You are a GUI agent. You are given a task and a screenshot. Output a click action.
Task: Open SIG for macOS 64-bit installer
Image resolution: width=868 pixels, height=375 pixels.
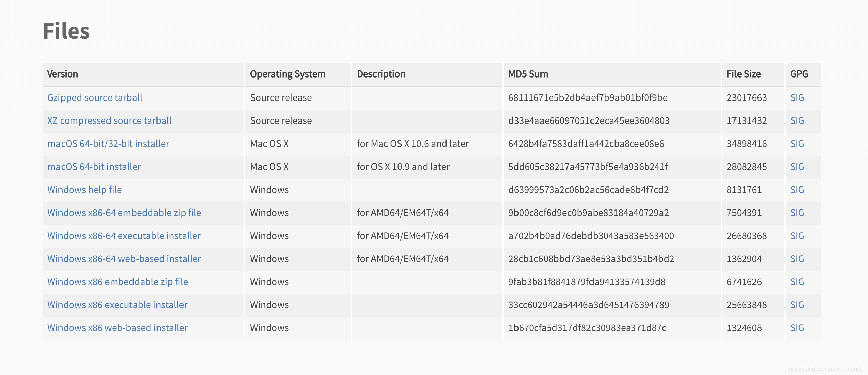click(797, 167)
